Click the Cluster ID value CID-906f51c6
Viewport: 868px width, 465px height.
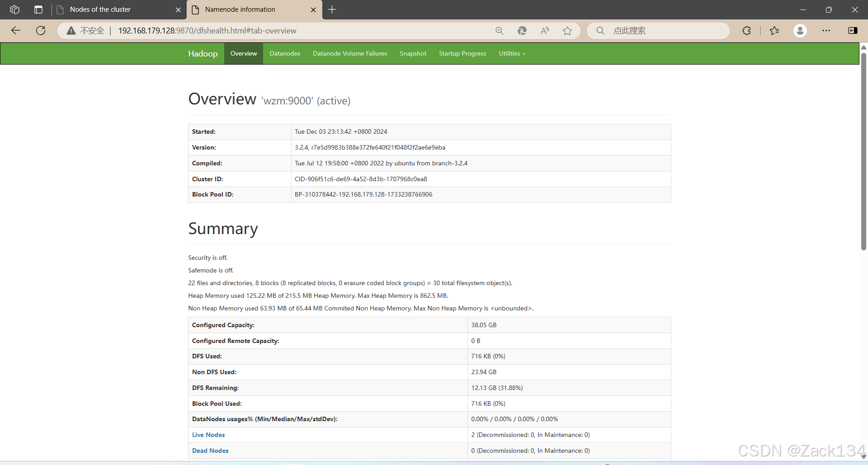(361, 179)
